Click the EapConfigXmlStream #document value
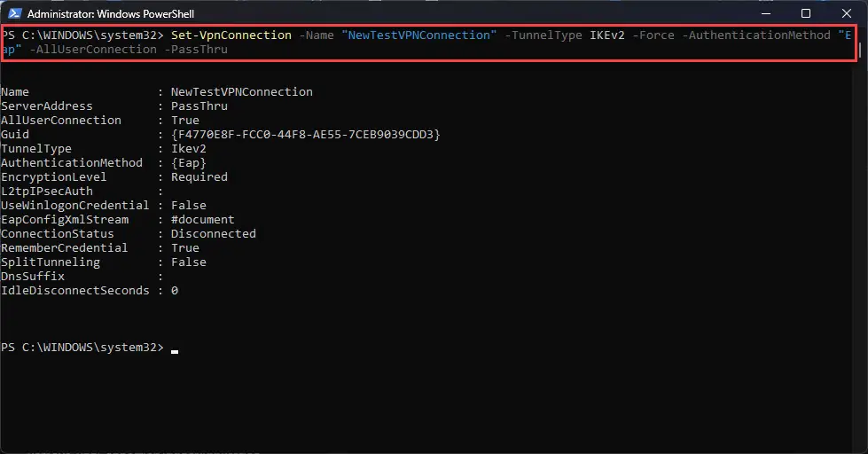Screen dimensions: 868x454 [203, 219]
